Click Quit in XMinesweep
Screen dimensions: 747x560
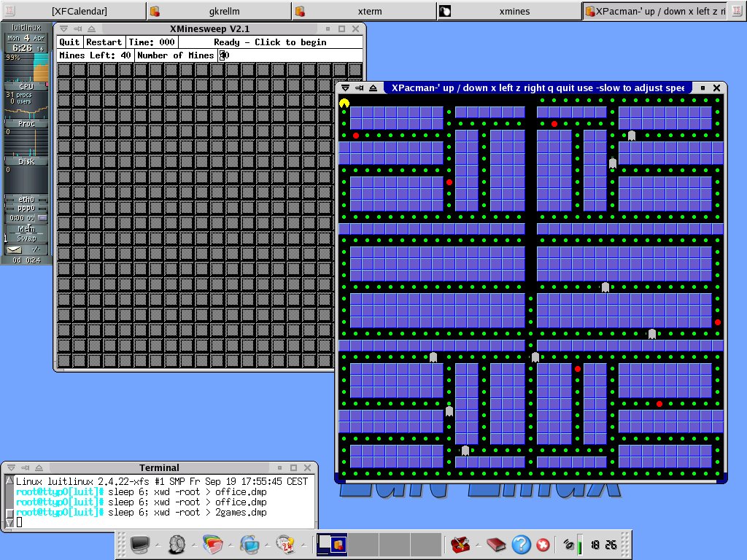pyautogui.click(x=69, y=42)
